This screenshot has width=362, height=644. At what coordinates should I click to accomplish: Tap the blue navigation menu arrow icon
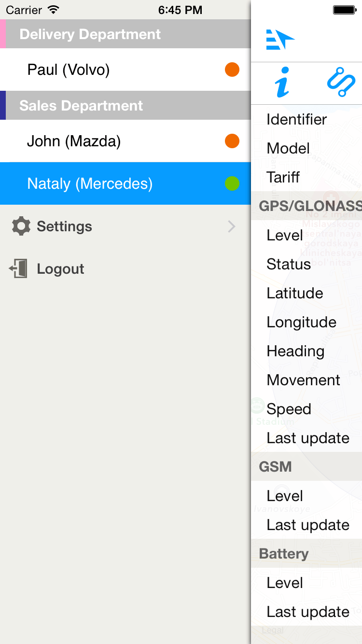(x=280, y=40)
